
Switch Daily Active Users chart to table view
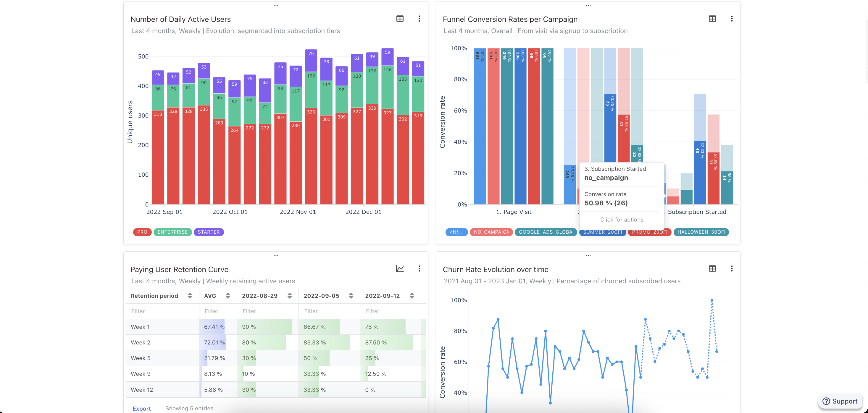400,19
